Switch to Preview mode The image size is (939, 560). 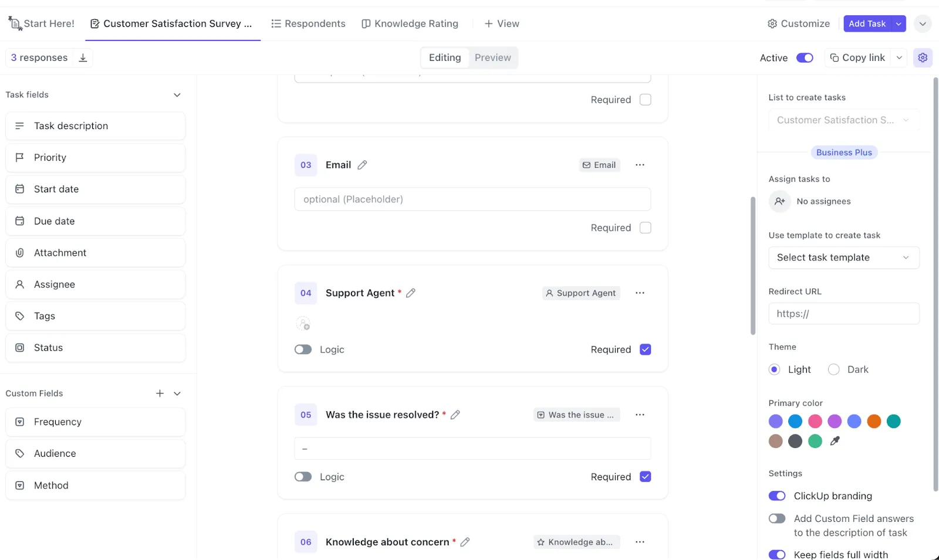point(493,57)
